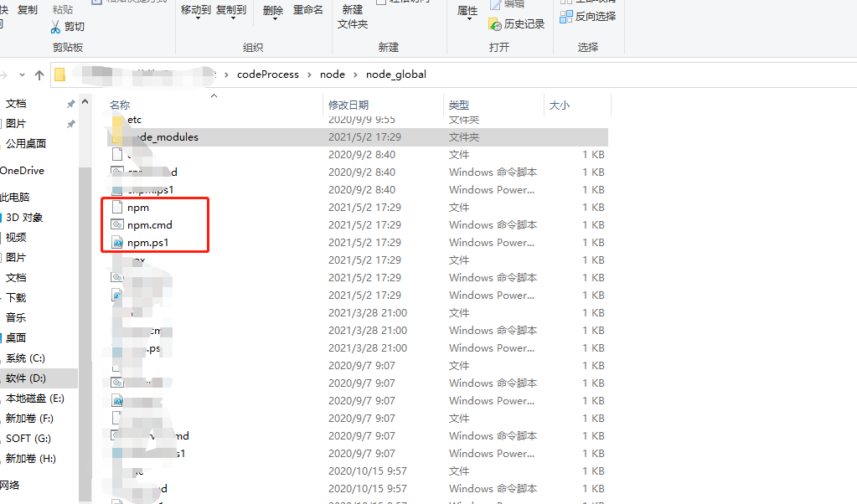Click the 重命名 rename button

pos(307,10)
